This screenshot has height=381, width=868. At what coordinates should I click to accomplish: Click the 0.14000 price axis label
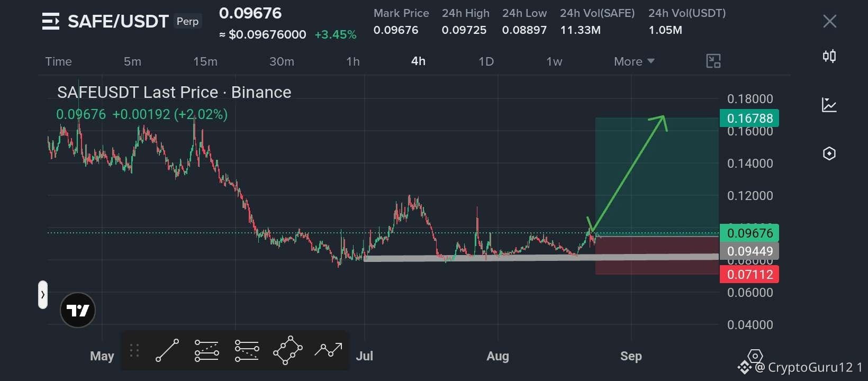(750, 164)
